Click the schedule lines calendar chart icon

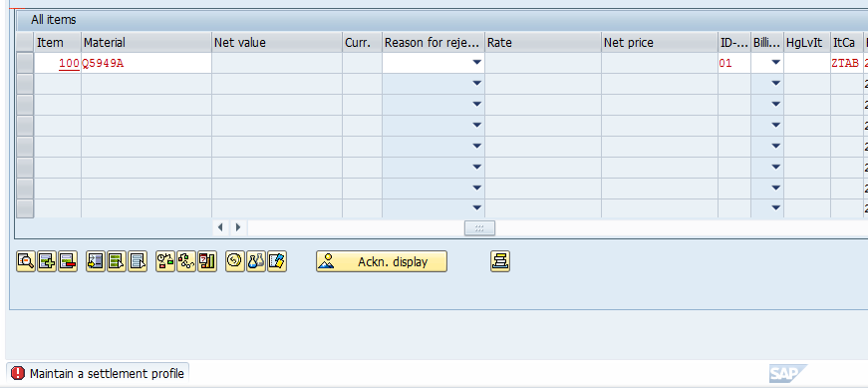207,261
